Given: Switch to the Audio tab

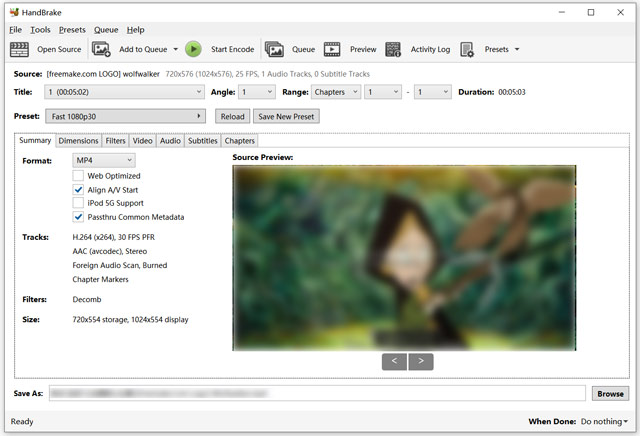Looking at the screenshot, I should [170, 141].
